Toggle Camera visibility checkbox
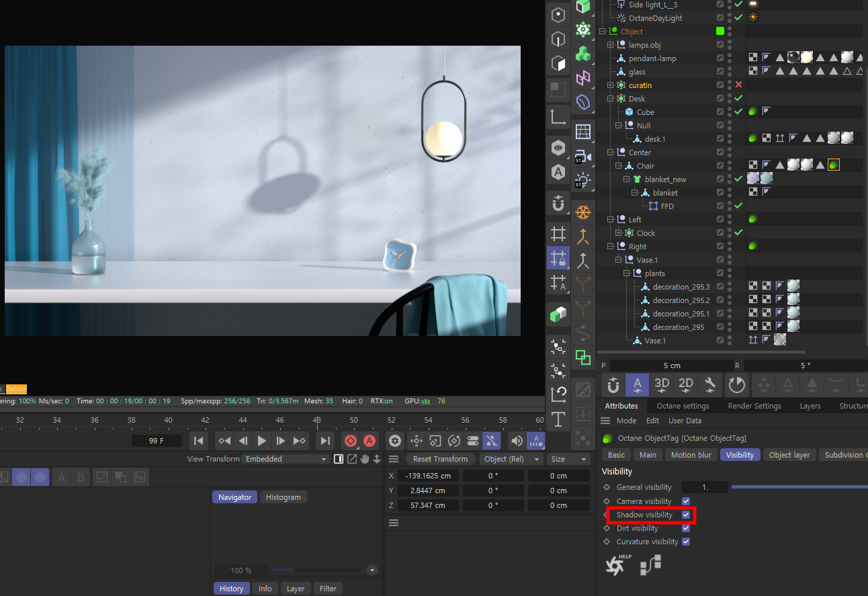The width and height of the screenshot is (868, 596). (686, 501)
